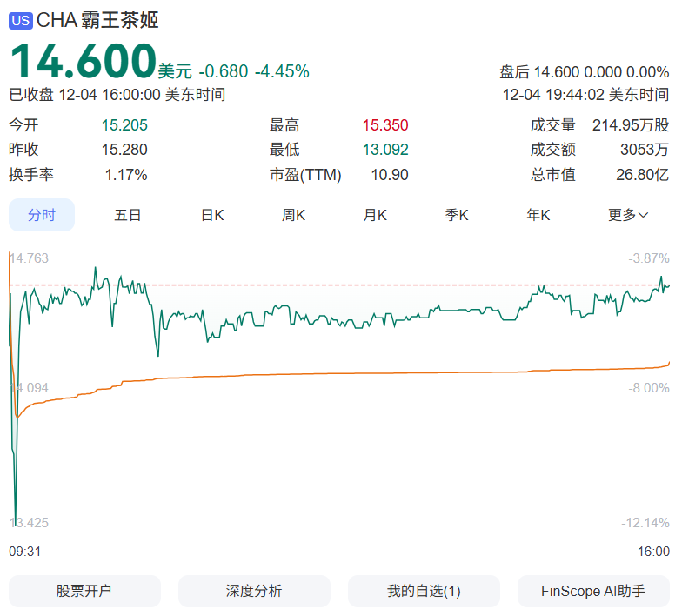This screenshot has width=682, height=616.
Task: Click the stock name CHA 霸王茶姬
Action: click(97, 20)
